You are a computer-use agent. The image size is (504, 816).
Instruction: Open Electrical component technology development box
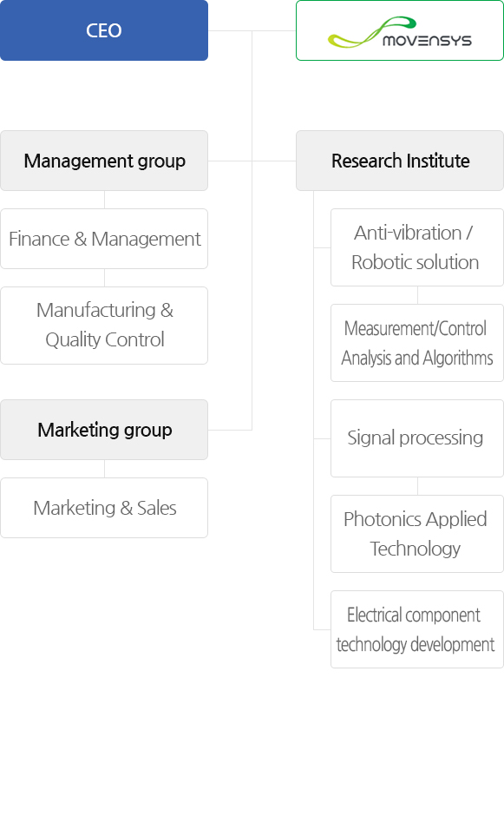(x=417, y=629)
